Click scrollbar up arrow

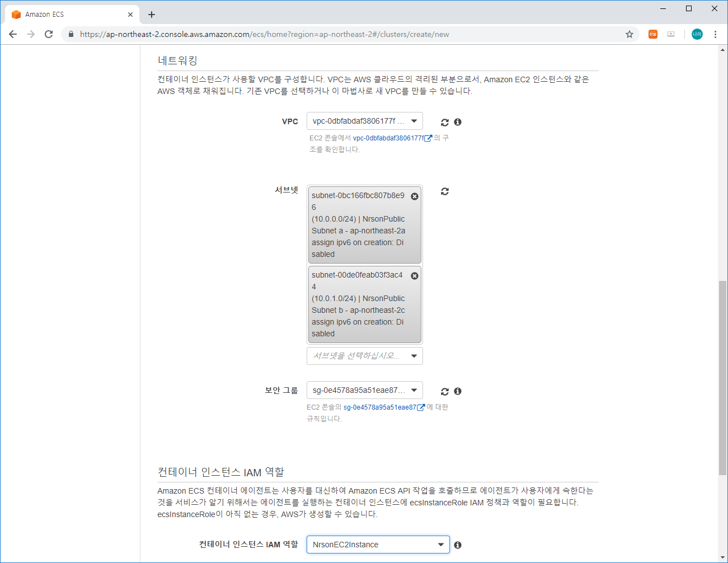pyautogui.click(x=723, y=50)
